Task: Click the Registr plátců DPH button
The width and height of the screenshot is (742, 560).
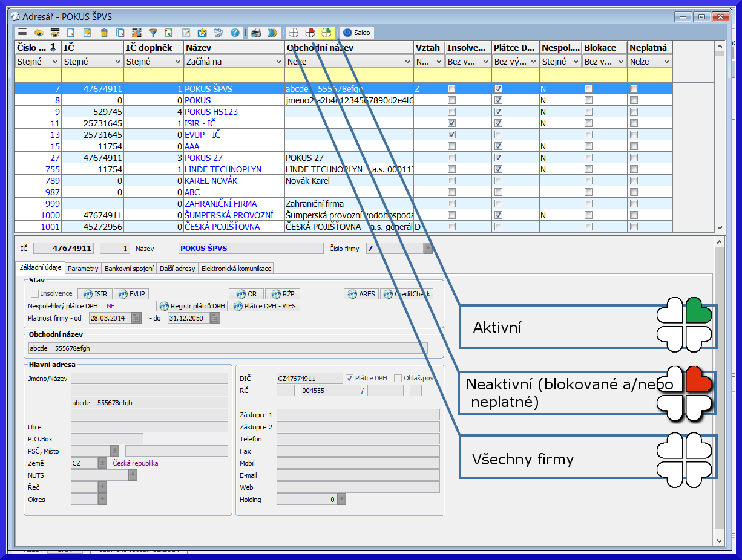Action: (191, 306)
